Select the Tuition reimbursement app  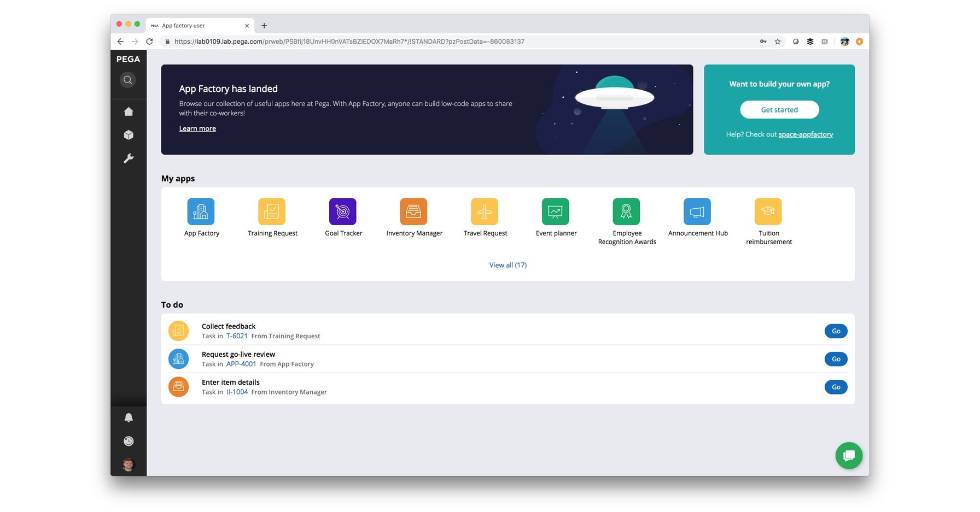(768, 211)
